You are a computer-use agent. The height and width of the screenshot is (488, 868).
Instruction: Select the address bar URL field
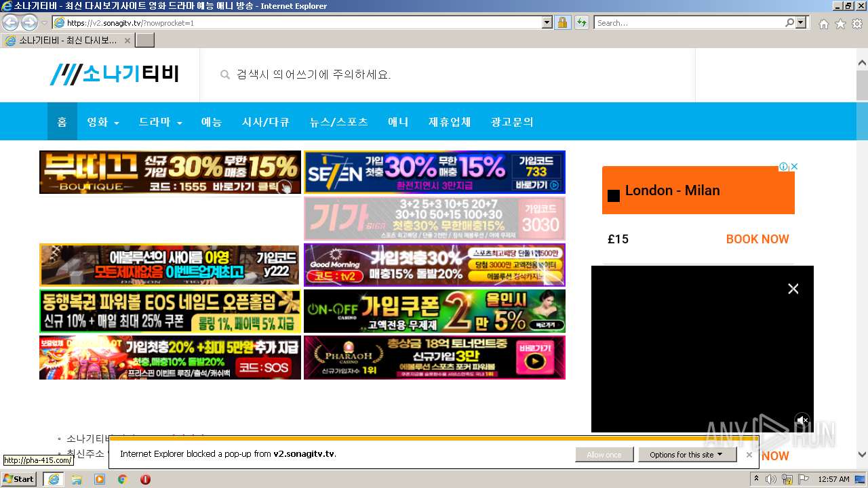(304, 22)
